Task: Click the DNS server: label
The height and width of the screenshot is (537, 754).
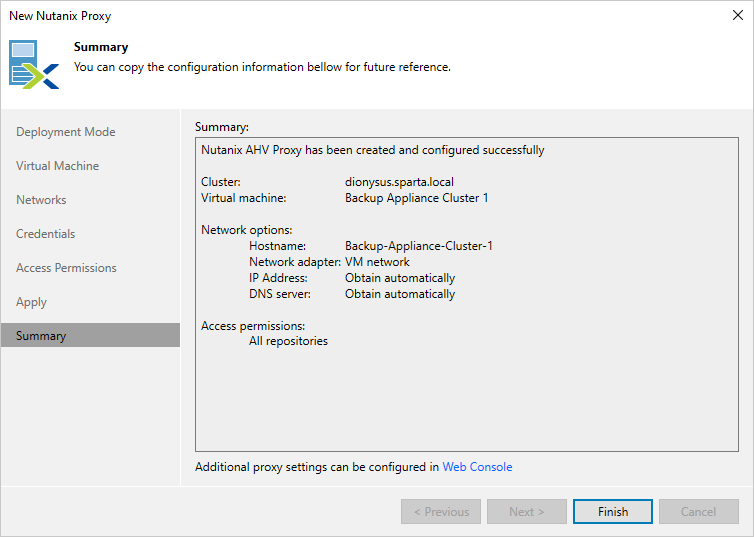Action: tap(280, 294)
